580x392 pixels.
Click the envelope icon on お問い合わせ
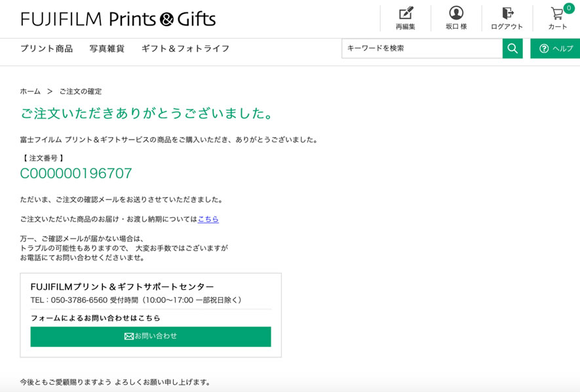pos(128,336)
